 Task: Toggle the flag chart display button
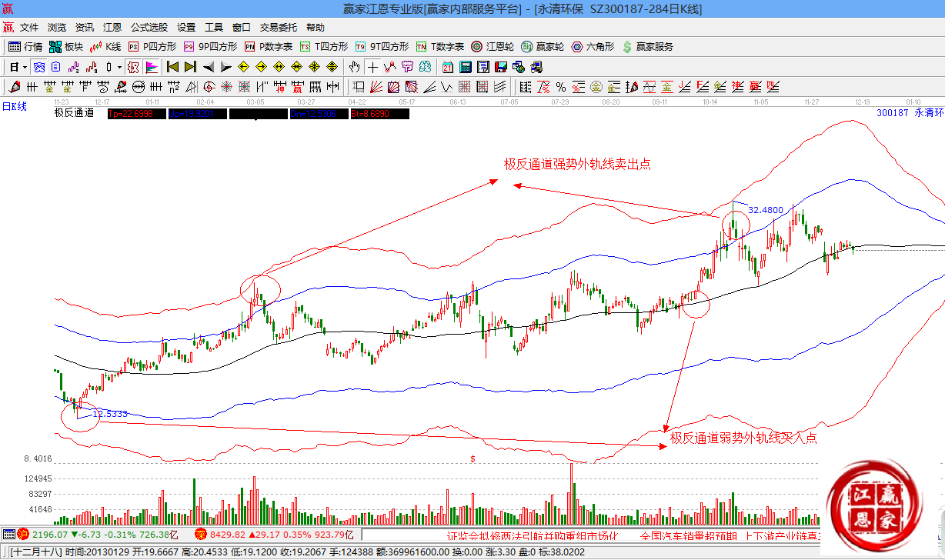pyautogui.click(x=151, y=67)
